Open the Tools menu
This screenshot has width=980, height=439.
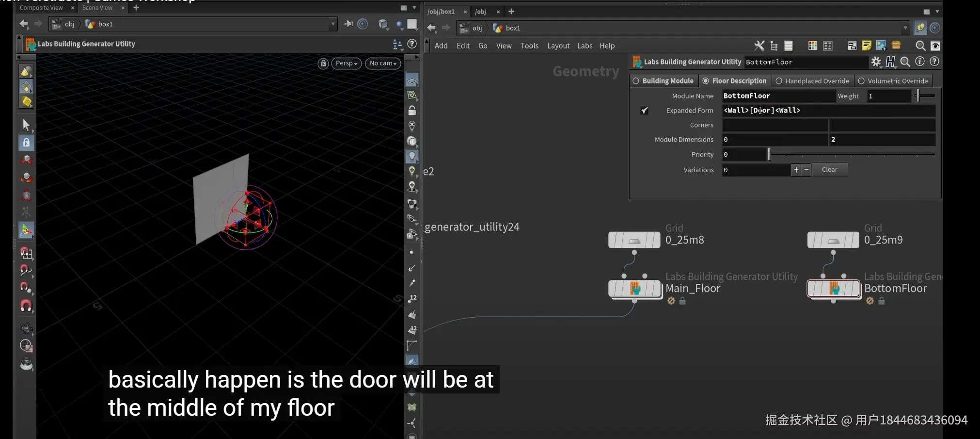point(529,46)
